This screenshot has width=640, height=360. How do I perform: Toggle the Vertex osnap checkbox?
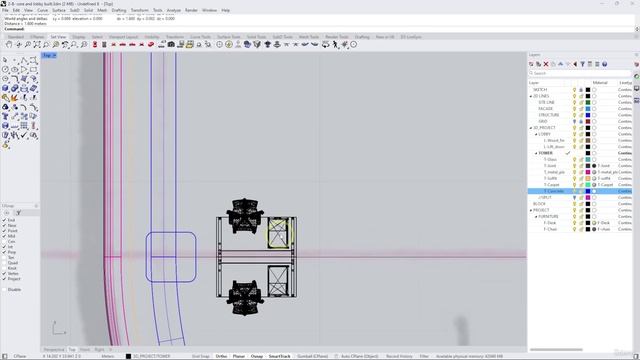(4, 273)
